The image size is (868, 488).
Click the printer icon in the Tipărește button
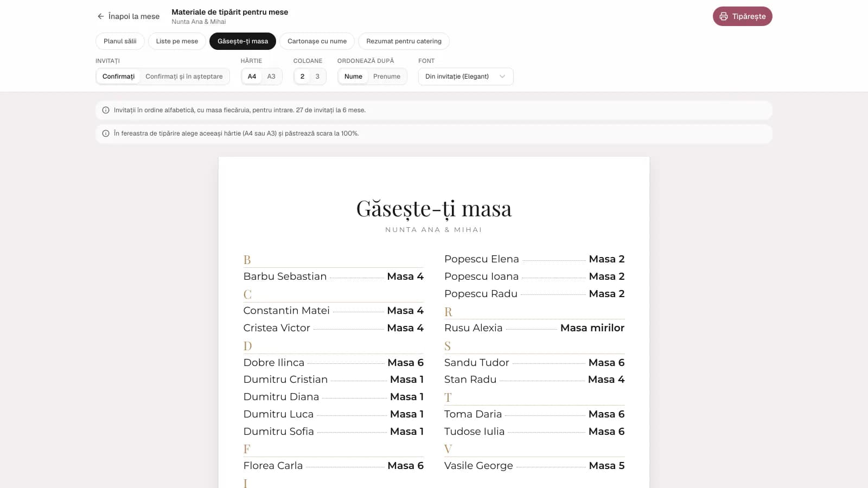point(724,16)
